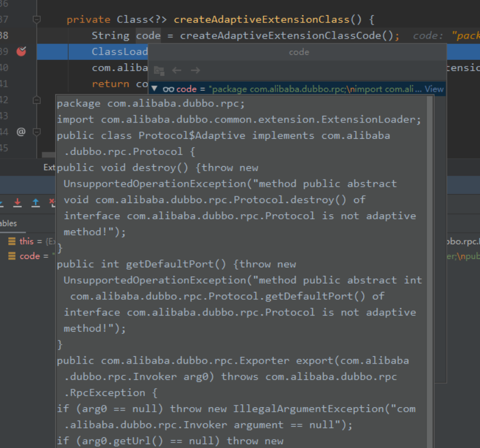This screenshot has height=448, width=480.
Task: Collapse the code tree node arrow
Action: point(154,89)
